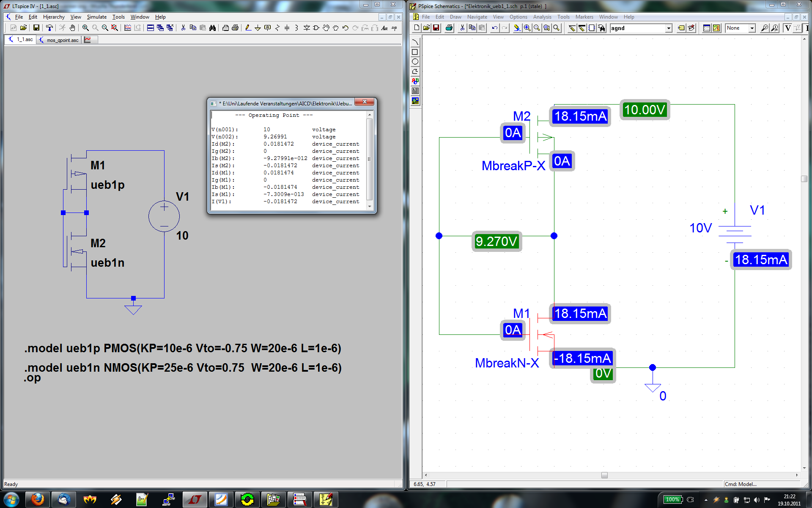
Task: Add text with the Aa tool in LTspice
Action: point(384,28)
